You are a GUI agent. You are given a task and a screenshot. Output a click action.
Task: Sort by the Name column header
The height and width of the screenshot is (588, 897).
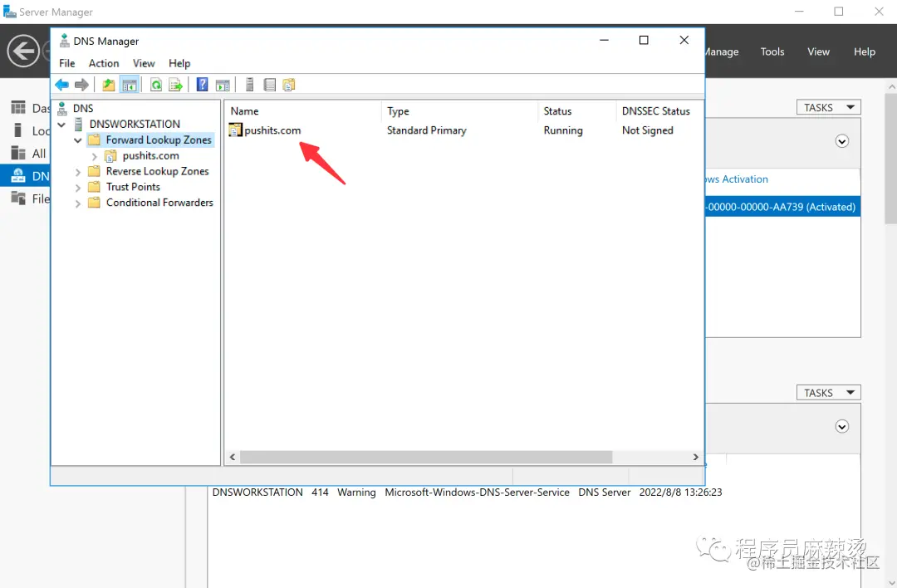coord(303,111)
